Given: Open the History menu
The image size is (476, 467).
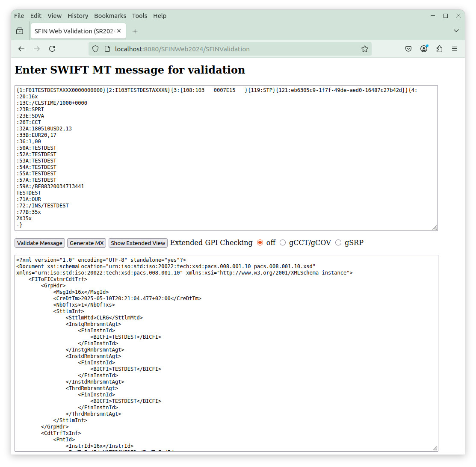Looking at the screenshot, I should click(x=78, y=16).
